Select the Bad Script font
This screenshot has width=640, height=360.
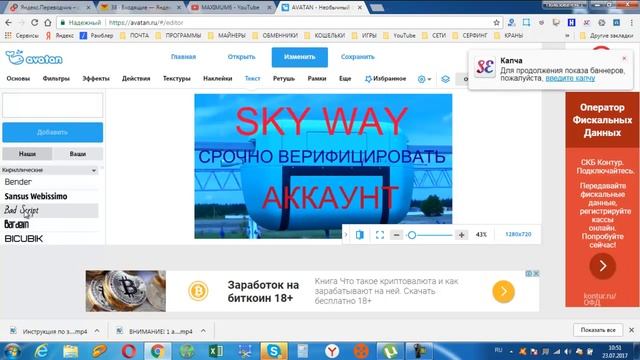coord(50,211)
